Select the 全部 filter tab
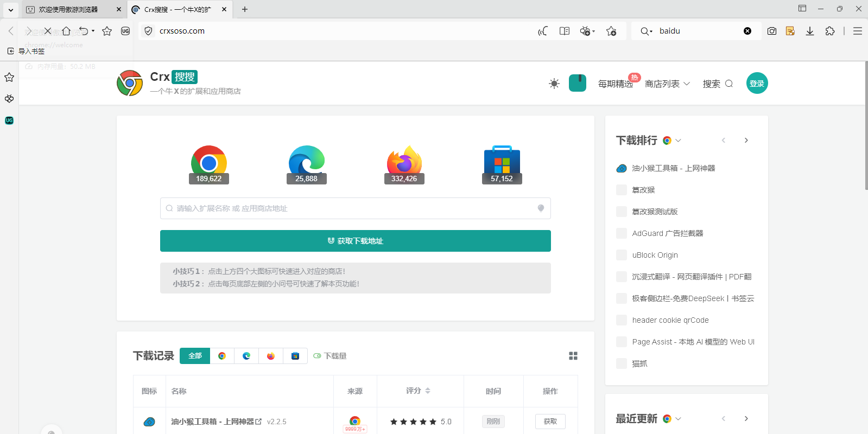 click(195, 356)
